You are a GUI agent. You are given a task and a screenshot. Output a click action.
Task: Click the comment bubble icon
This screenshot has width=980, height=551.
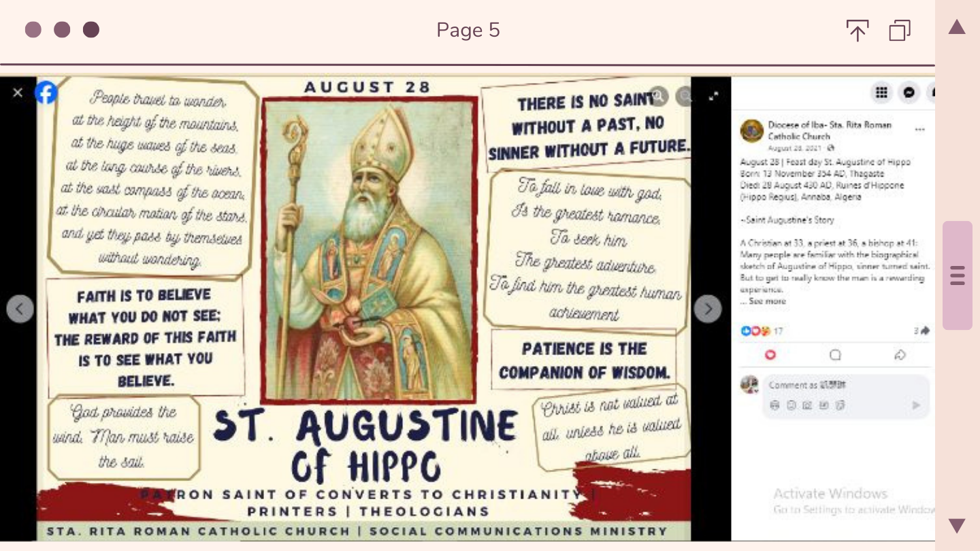coord(835,354)
